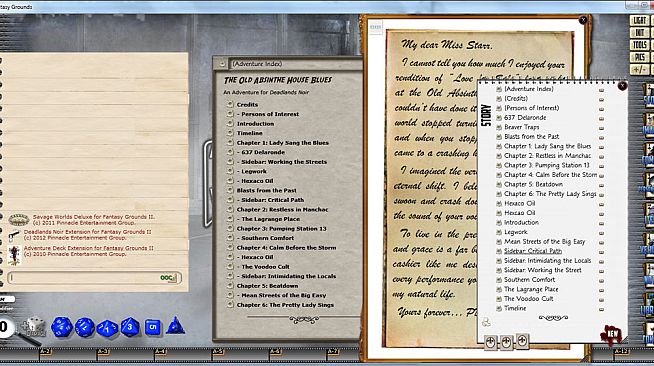Open Legwork link icon in Adventure Index
The image size is (654, 366).
click(230, 171)
